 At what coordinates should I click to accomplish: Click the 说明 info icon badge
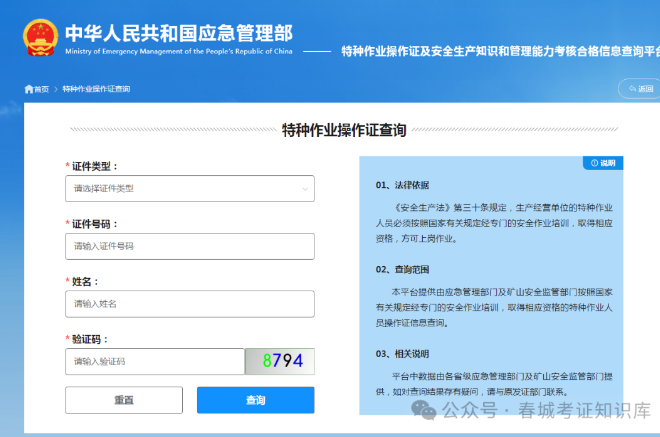pyautogui.click(x=605, y=162)
